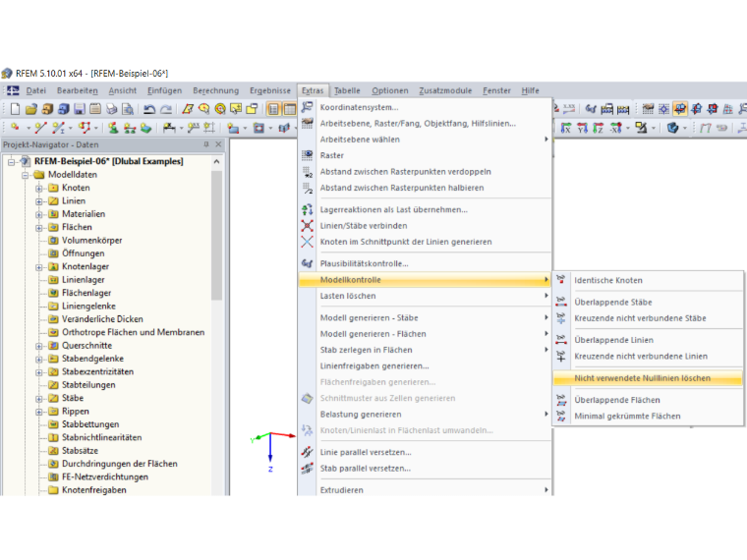Pin the Projekt-Navigator panel
This screenshot has width=747, height=560.
pyautogui.click(x=206, y=144)
